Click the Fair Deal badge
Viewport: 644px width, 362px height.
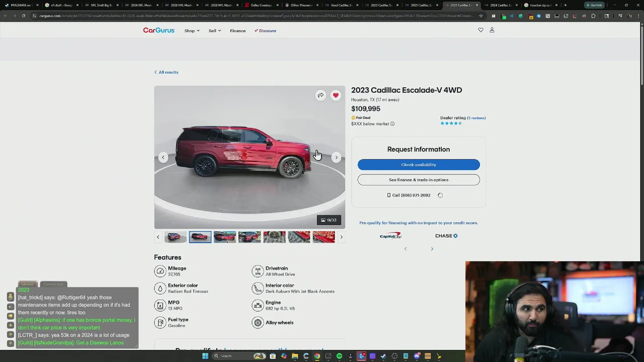[x=361, y=118]
